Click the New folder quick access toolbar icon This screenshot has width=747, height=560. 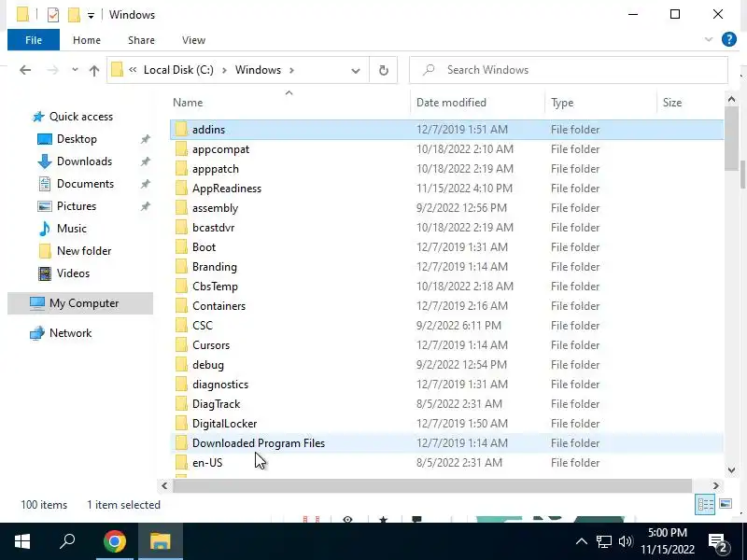coord(74,15)
